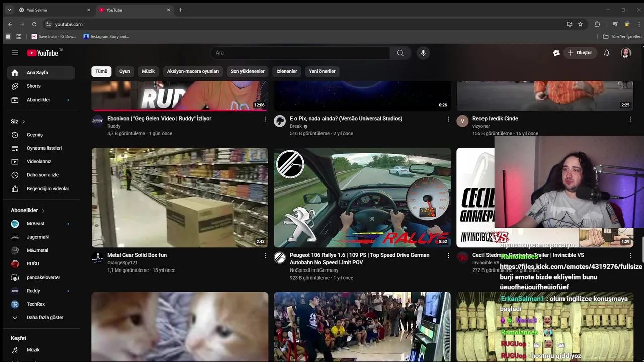Select Yeni öneriler filter chip
This screenshot has width=644, height=362.
pyautogui.click(x=322, y=71)
